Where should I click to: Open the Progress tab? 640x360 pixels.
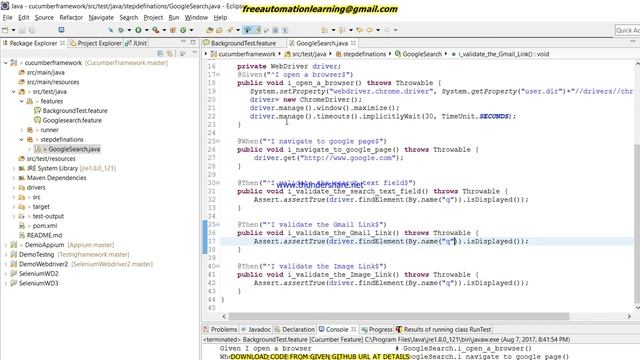click(x=377, y=329)
